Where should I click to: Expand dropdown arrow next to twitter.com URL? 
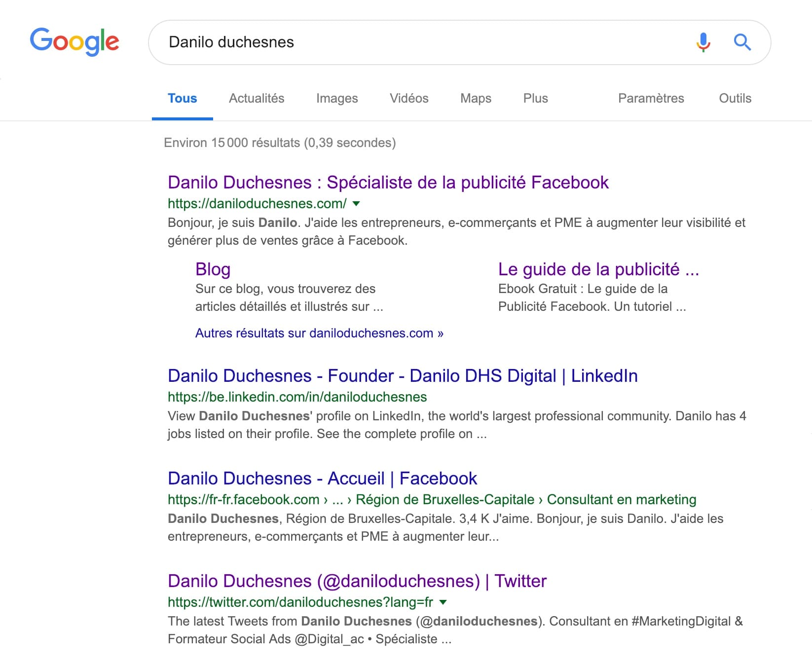[443, 602]
